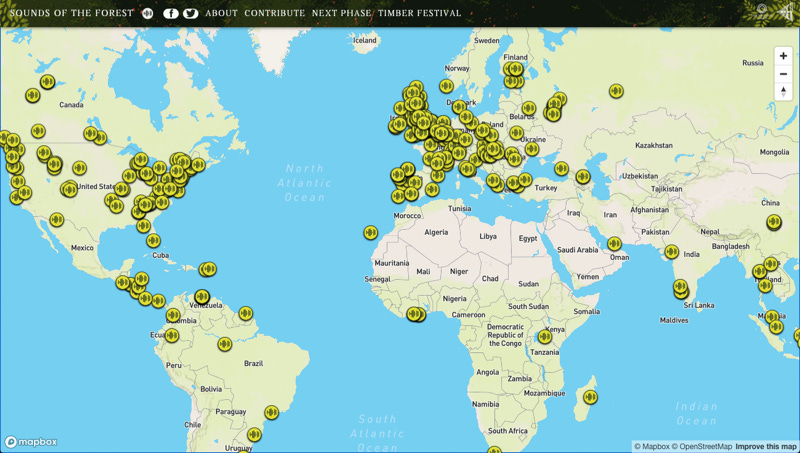Reset map bearing with the compass button
The width and height of the screenshot is (800, 453).
(783, 92)
